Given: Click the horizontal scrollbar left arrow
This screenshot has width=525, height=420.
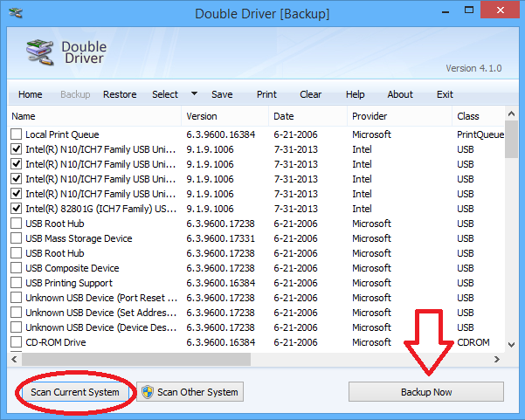Looking at the screenshot, I should [x=14, y=360].
